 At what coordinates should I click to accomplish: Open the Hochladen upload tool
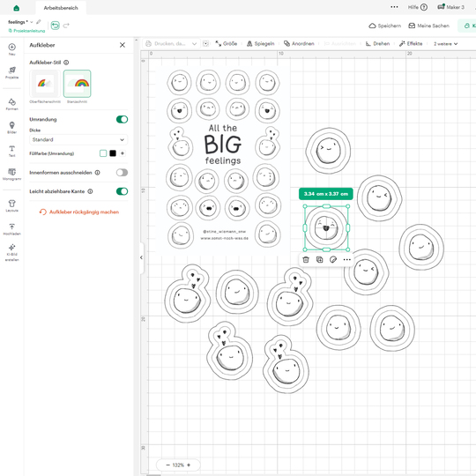point(11,229)
